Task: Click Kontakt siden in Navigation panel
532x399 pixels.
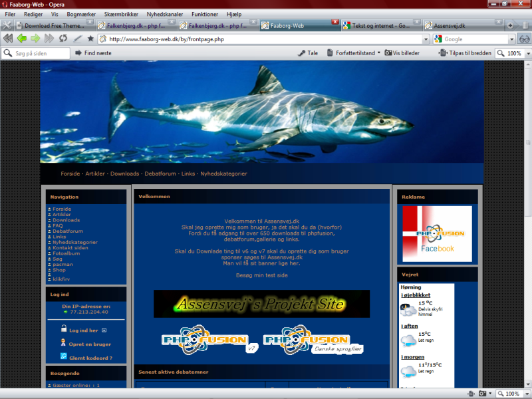Action: (70, 247)
